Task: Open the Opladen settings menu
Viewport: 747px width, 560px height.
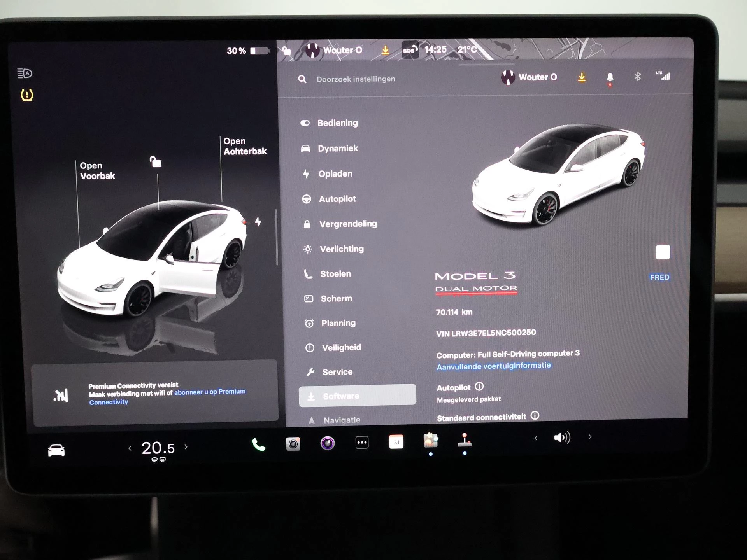Action: click(x=335, y=174)
